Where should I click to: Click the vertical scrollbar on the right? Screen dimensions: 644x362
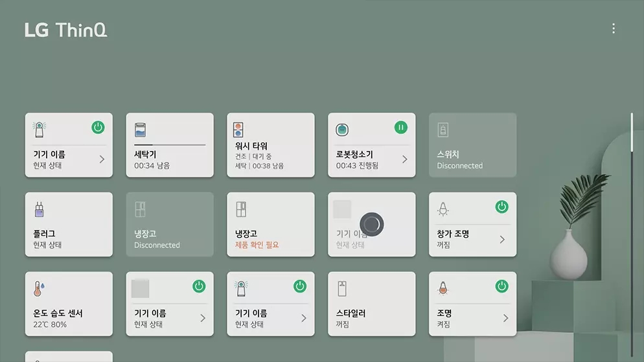(x=632, y=133)
